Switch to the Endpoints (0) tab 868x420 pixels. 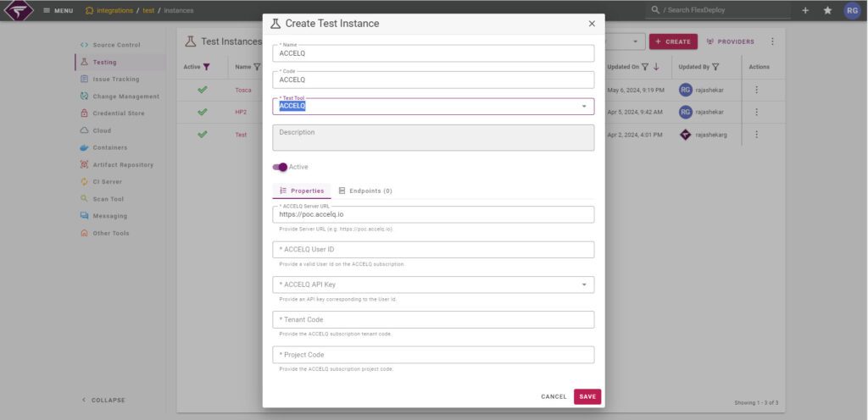click(x=365, y=191)
